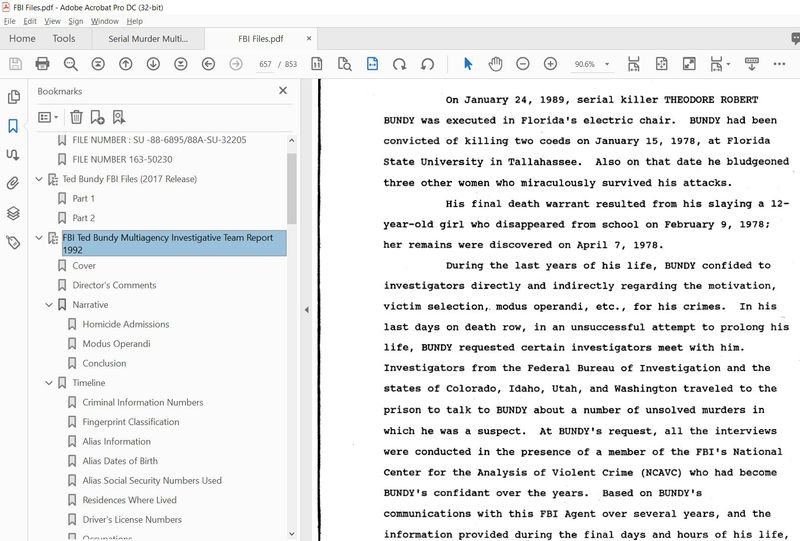Go to the Tools view
This screenshot has height=541, width=800.
[x=63, y=39]
